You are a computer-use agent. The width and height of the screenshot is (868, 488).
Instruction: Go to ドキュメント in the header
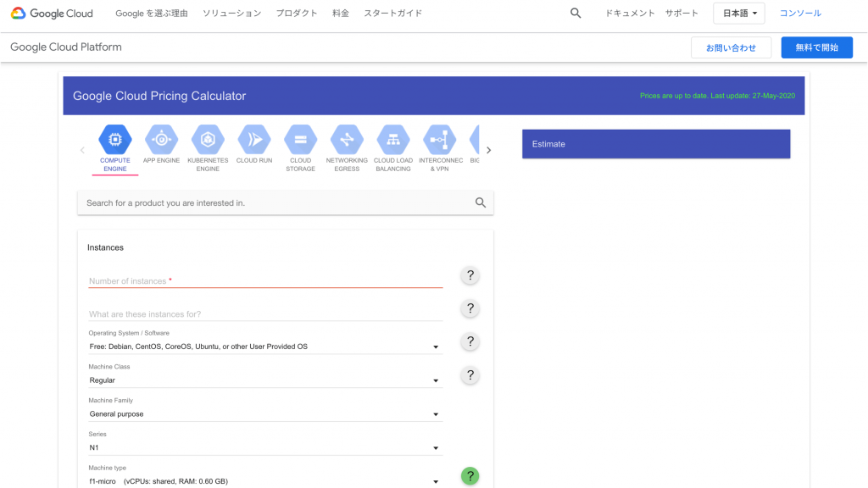(x=630, y=14)
